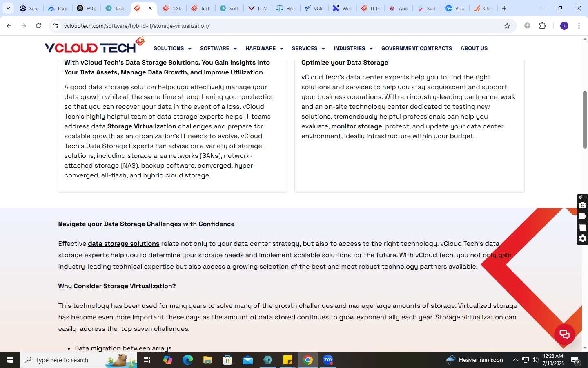Follow the monitor storage link
This screenshot has height=368, width=588.
(x=356, y=126)
